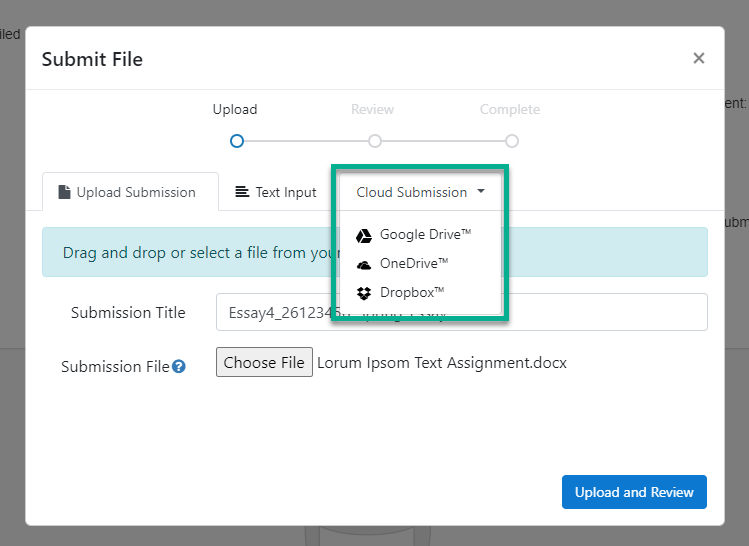
Task: Click the Google Drive triangle icon
Action: click(364, 236)
